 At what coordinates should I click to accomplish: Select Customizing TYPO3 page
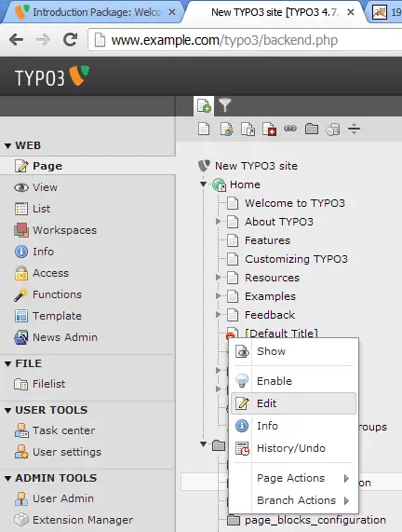[296, 259]
